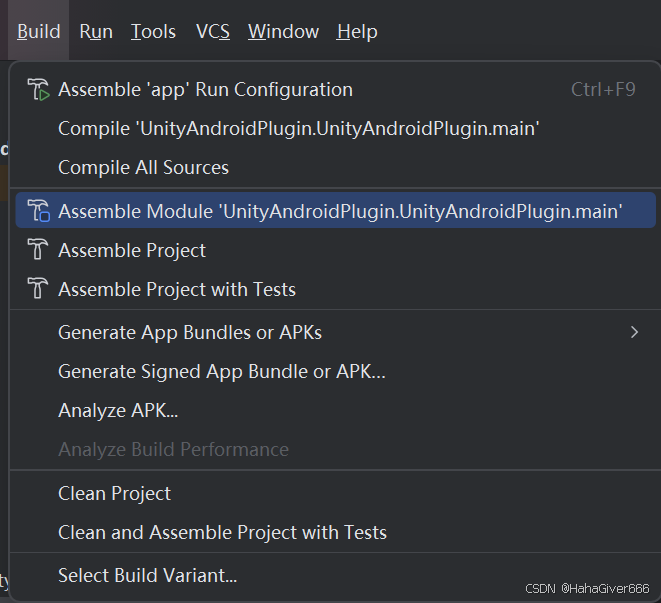Select Generate Signed App Bundle or APK...
Screen dimensions: 661x603
[x=336, y=371]
